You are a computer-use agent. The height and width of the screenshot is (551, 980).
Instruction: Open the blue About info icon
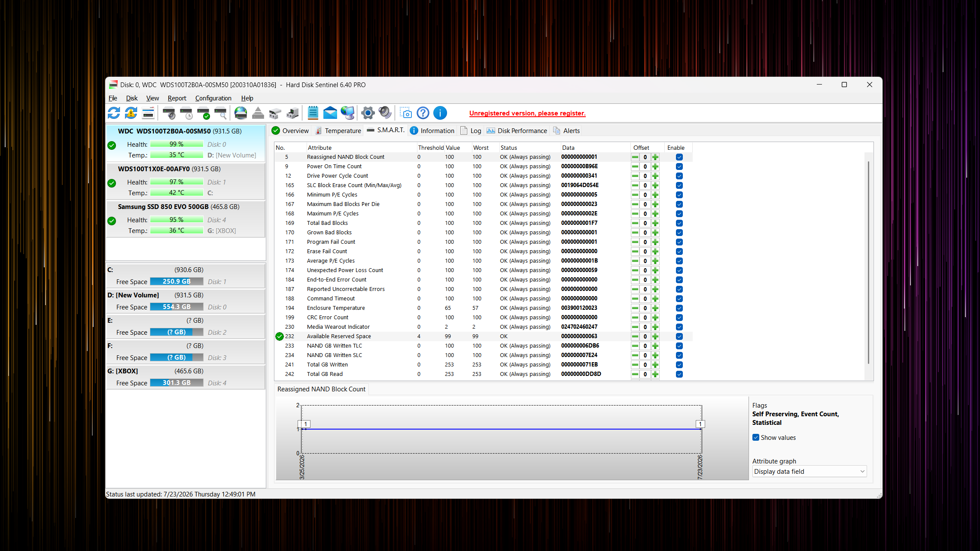(440, 113)
